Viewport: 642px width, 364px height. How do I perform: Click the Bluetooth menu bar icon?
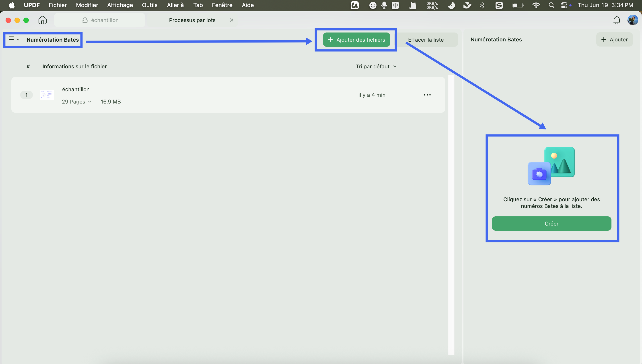click(482, 5)
